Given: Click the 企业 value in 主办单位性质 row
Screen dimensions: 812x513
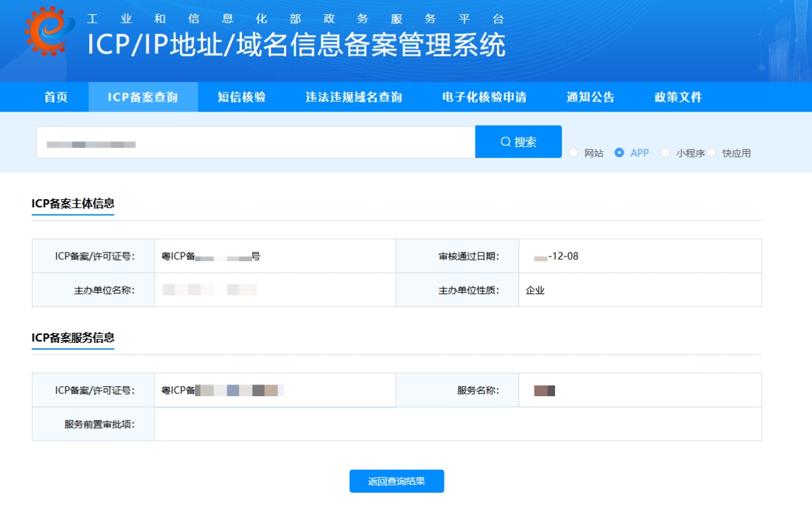Looking at the screenshot, I should pos(535,290).
